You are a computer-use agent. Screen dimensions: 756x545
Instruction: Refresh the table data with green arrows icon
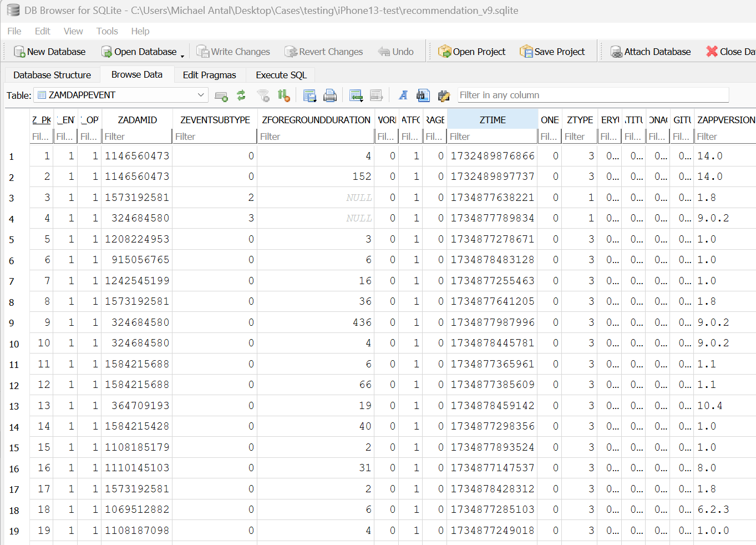(x=241, y=95)
